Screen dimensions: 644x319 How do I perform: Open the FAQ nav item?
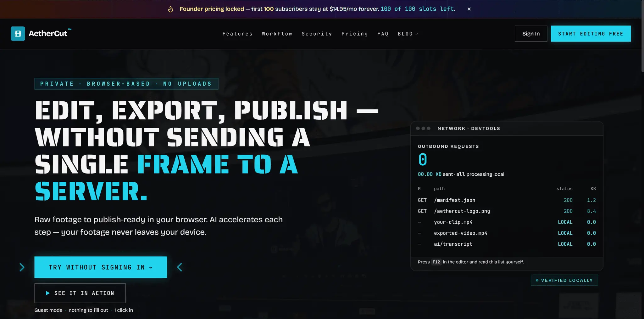click(383, 34)
